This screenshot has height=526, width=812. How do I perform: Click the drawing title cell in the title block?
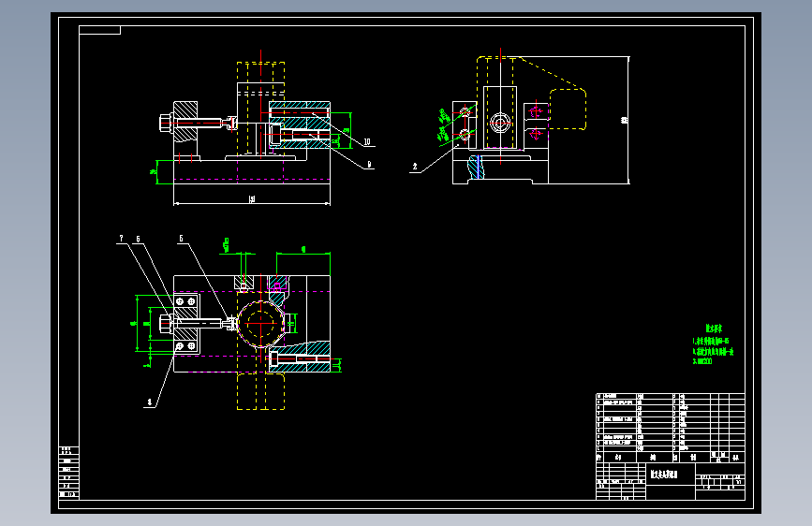(x=670, y=475)
